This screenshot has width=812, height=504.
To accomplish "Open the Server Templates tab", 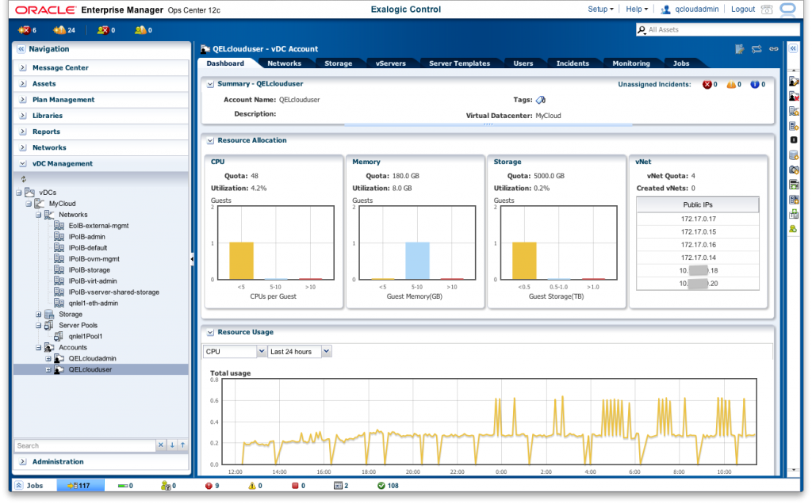I will [459, 63].
